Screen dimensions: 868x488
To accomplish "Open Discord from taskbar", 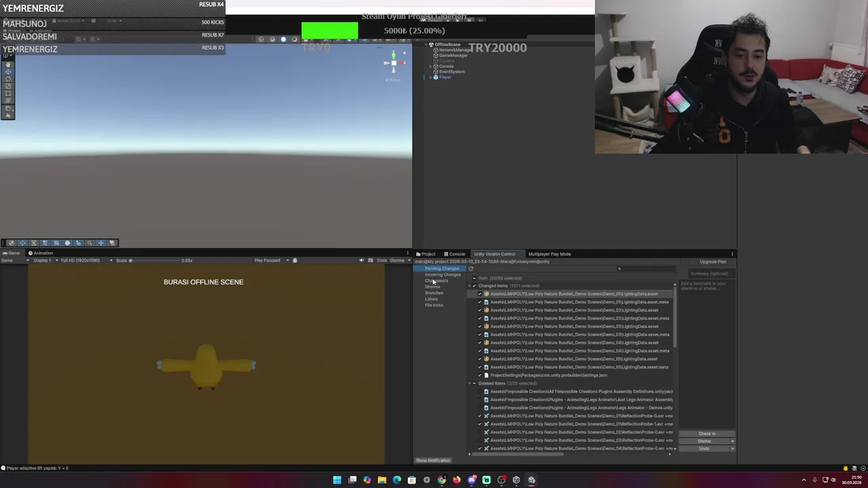I will coord(471,480).
